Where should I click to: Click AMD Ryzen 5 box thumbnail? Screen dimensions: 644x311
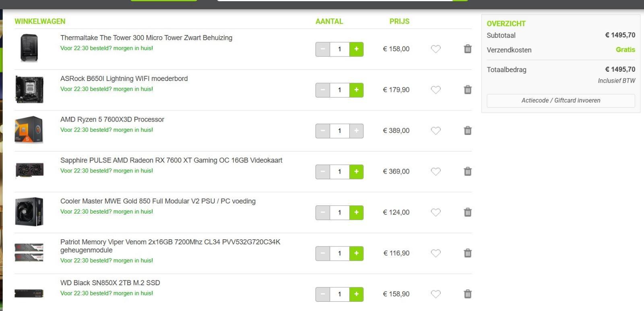click(x=29, y=130)
